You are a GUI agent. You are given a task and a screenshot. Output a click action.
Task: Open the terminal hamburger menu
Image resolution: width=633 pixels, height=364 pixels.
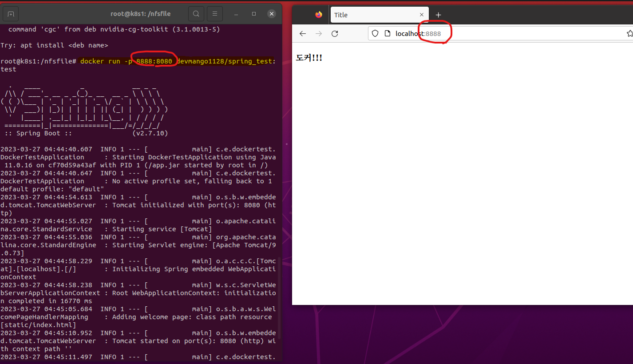pyautogui.click(x=215, y=14)
